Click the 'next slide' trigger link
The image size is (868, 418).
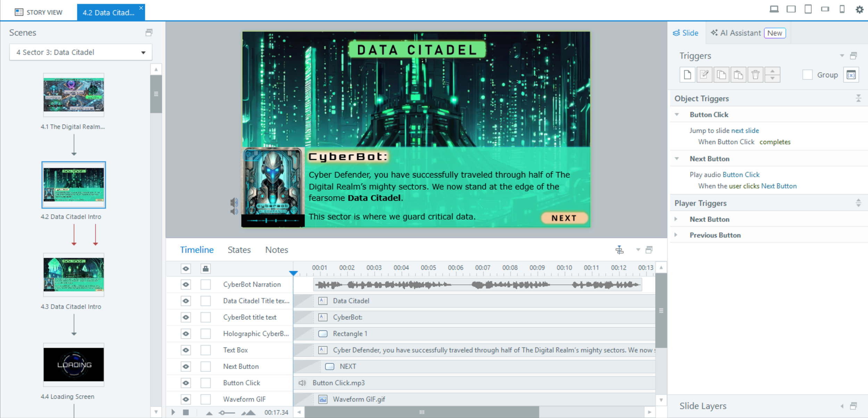point(745,130)
